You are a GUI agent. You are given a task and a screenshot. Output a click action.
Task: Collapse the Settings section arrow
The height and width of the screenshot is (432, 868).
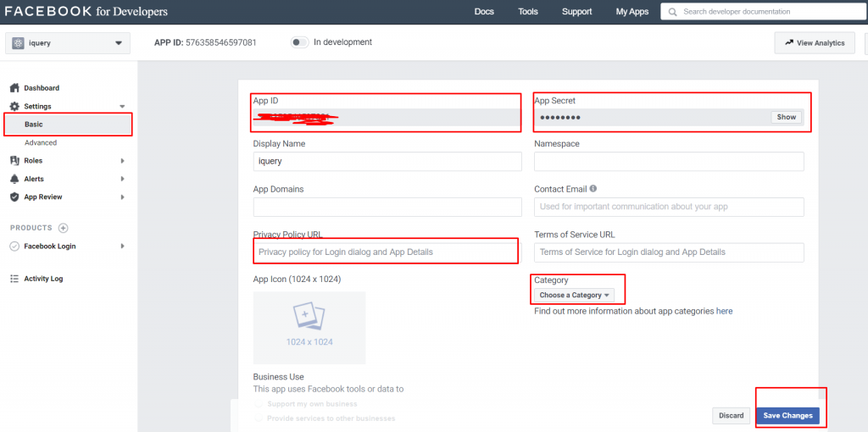[122, 106]
